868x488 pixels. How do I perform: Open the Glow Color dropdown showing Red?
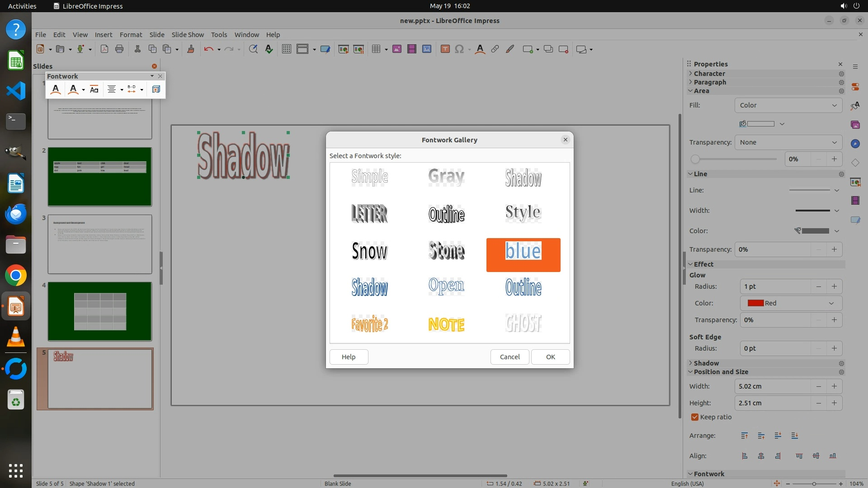click(791, 303)
